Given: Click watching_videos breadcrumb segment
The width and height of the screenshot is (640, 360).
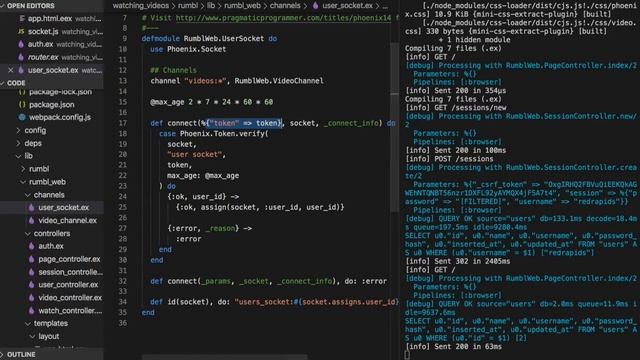Looking at the screenshot, I should [x=140, y=6].
